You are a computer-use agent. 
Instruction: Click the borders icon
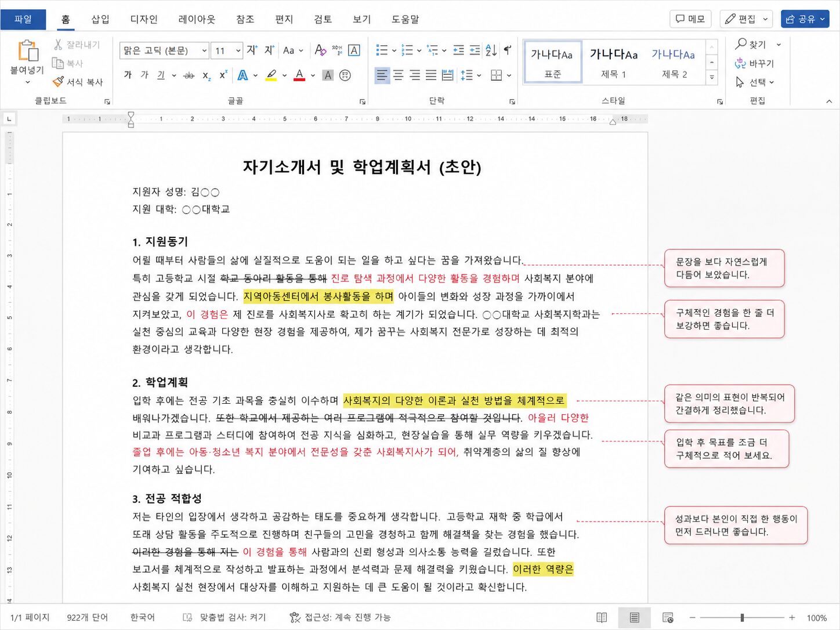[x=496, y=75]
